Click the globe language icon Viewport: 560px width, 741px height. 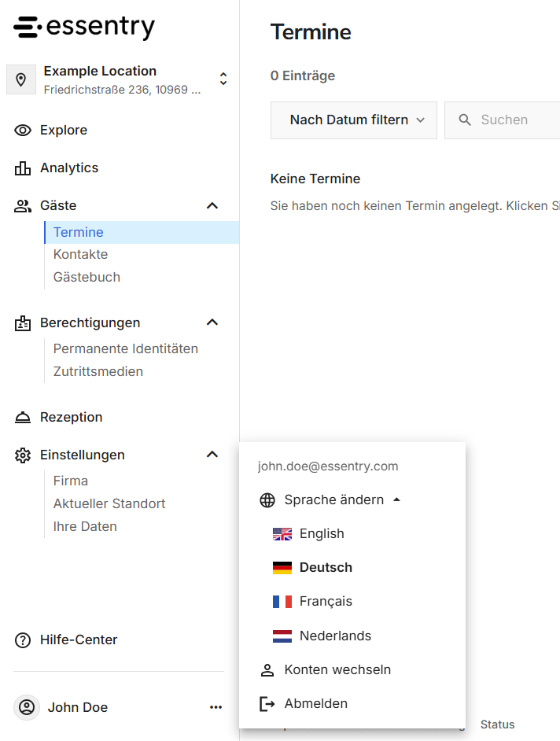tap(267, 500)
